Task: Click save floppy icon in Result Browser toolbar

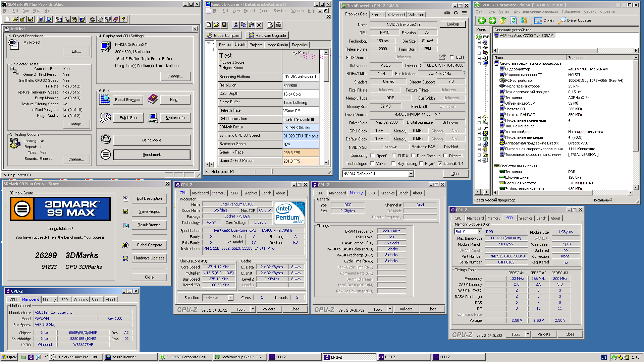Action: [x=224, y=25]
